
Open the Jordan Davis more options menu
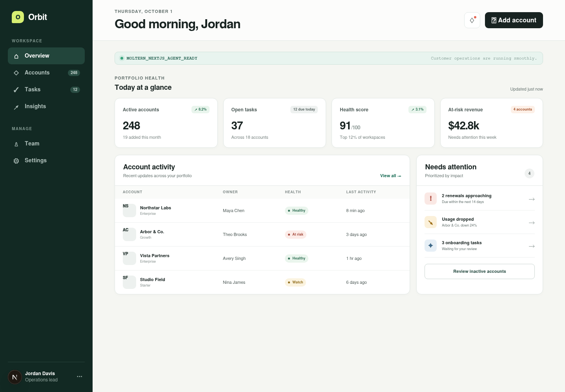click(80, 376)
